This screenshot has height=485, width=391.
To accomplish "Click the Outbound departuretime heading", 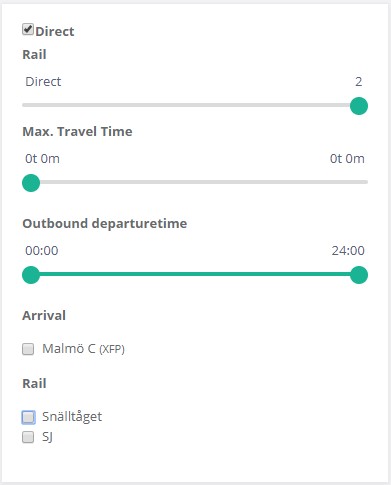I will click(105, 223).
